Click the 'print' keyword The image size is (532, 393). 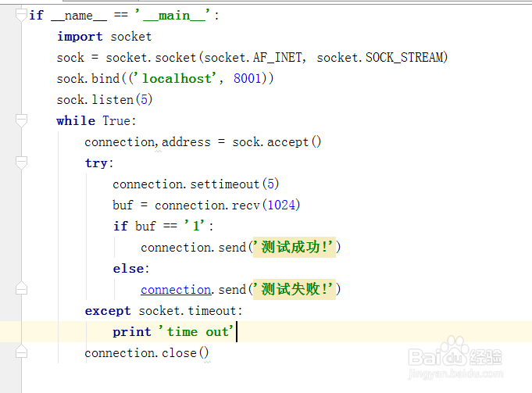tap(132, 332)
